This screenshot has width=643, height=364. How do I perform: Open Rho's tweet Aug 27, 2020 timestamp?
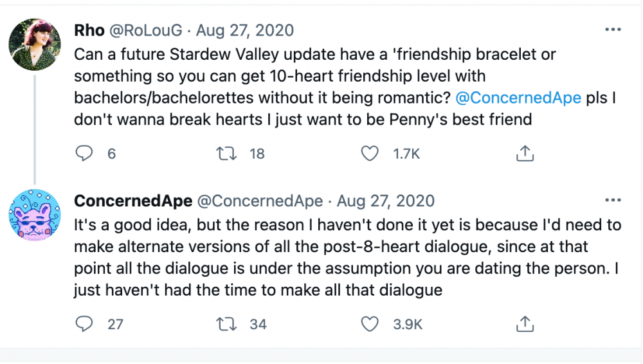pos(245,30)
